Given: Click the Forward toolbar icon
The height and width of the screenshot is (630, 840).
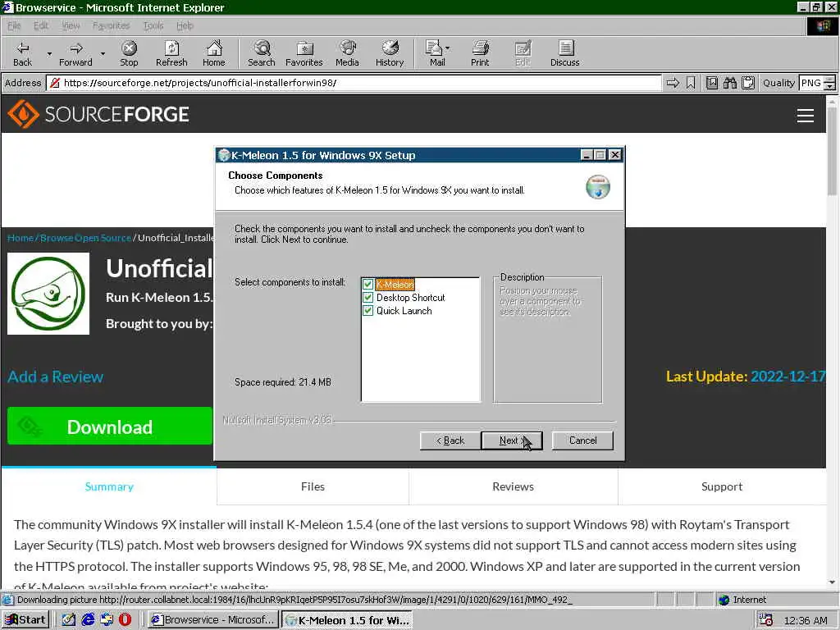Looking at the screenshot, I should click(x=75, y=53).
